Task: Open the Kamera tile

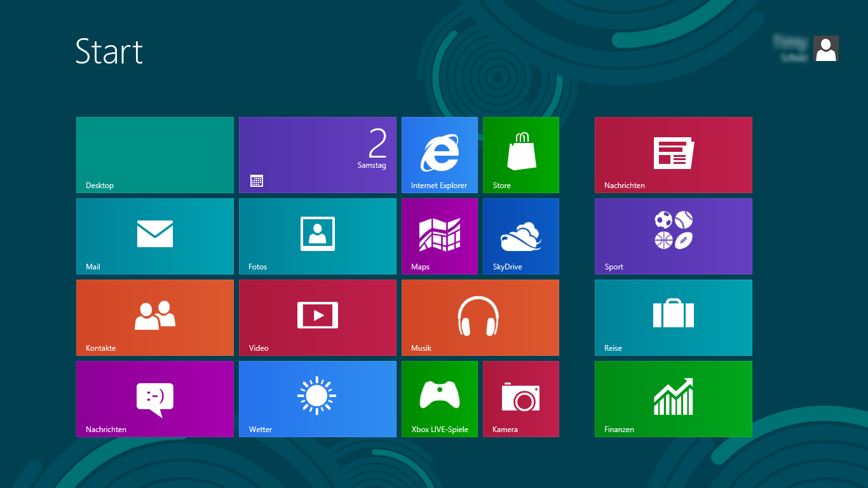Action: pyautogui.click(x=520, y=399)
